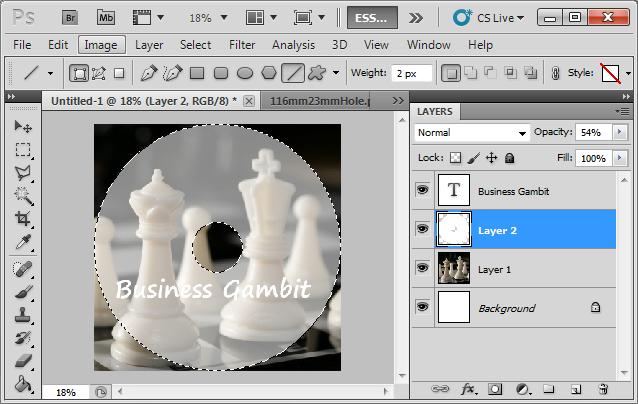Hide the Business Gambit text layer
The width and height of the screenshot is (638, 404).
click(421, 191)
